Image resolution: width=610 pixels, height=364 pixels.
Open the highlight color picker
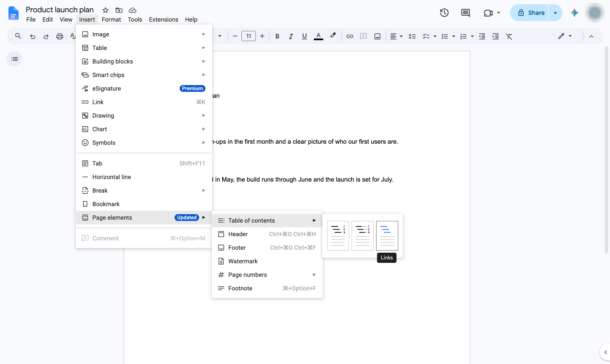pos(333,36)
